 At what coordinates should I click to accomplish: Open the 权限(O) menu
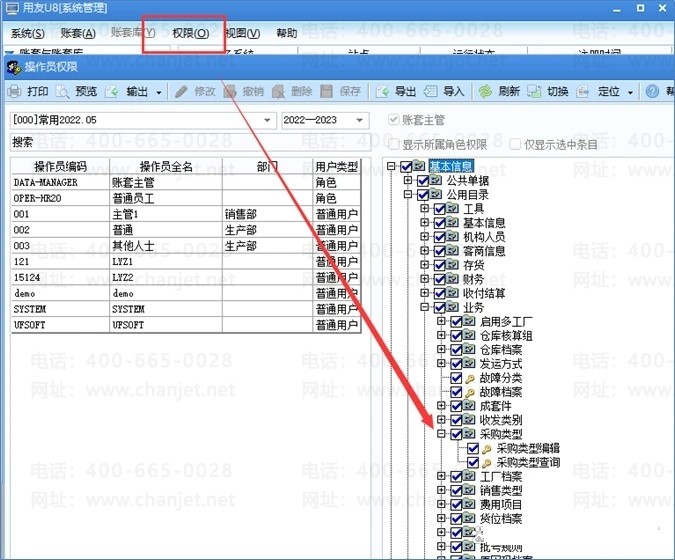click(x=190, y=33)
